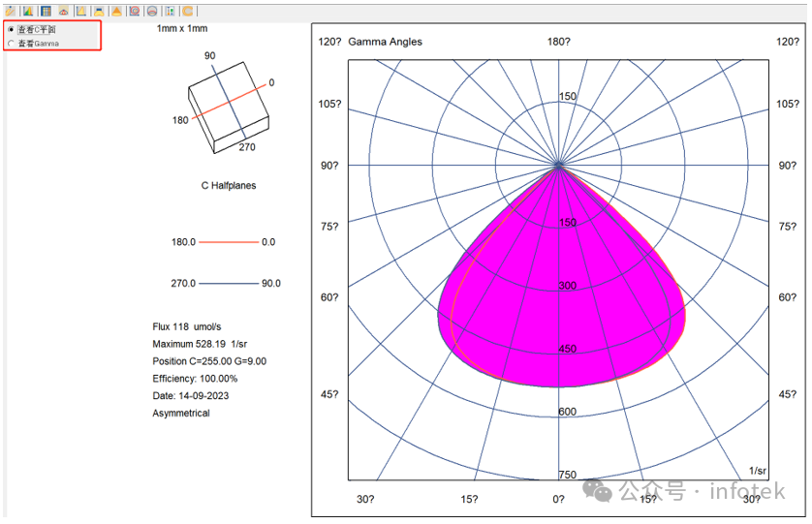Click the orange cone diagram icon

pos(117,11)
